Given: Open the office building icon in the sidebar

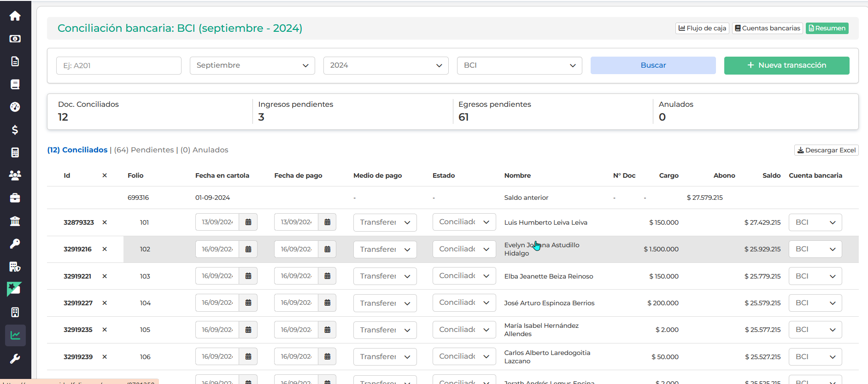Looking at the screenshot, I should click(15, 312).
